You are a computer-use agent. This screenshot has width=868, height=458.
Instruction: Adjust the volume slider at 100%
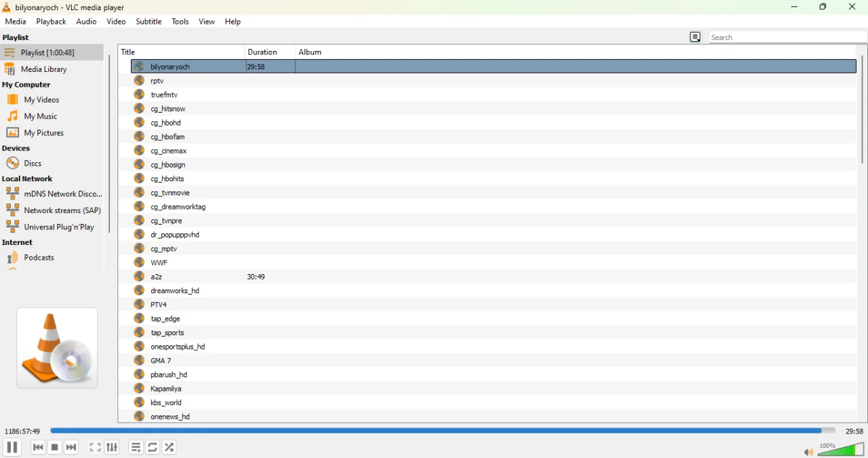pyautogui.click(x=842, y=449)
